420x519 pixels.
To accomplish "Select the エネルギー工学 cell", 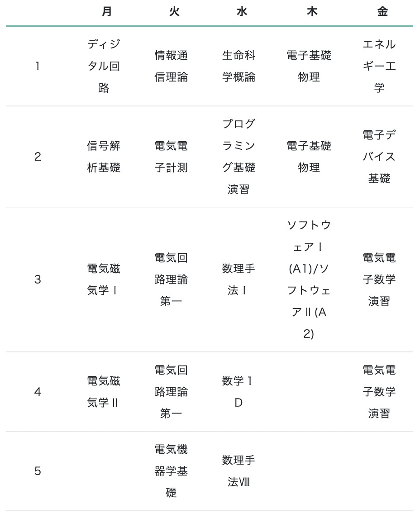I will (x=379, y=66).
